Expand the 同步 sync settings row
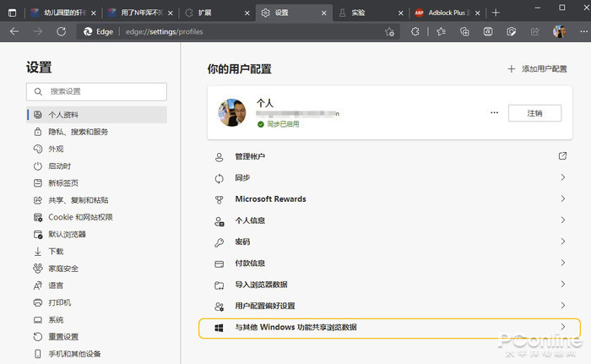The image size is (591, 364). point(388,177)
